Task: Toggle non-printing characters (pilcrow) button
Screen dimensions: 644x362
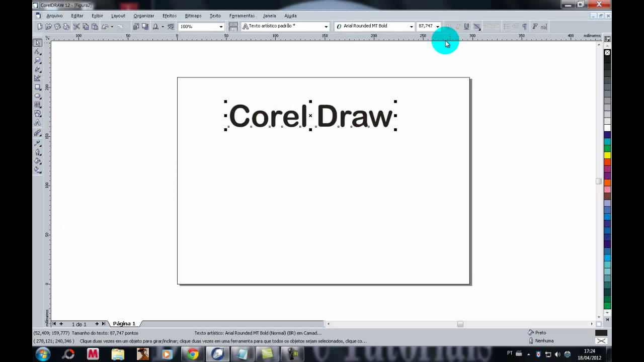Action: coord(524,26)
